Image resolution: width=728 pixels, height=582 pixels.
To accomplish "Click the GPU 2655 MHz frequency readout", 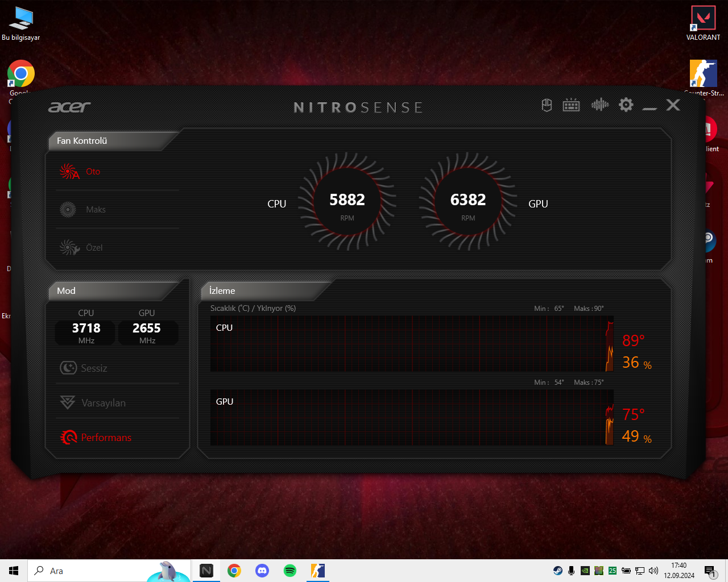I will (x=147, y=332).
